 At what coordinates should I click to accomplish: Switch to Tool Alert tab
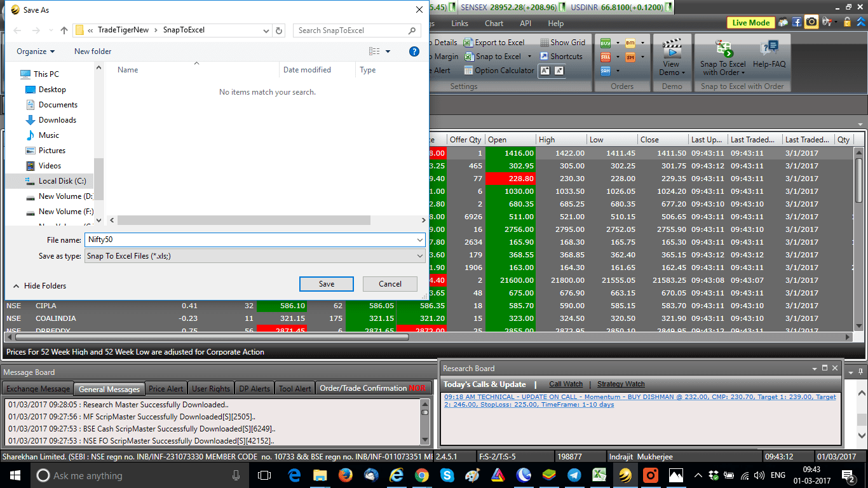295,389
